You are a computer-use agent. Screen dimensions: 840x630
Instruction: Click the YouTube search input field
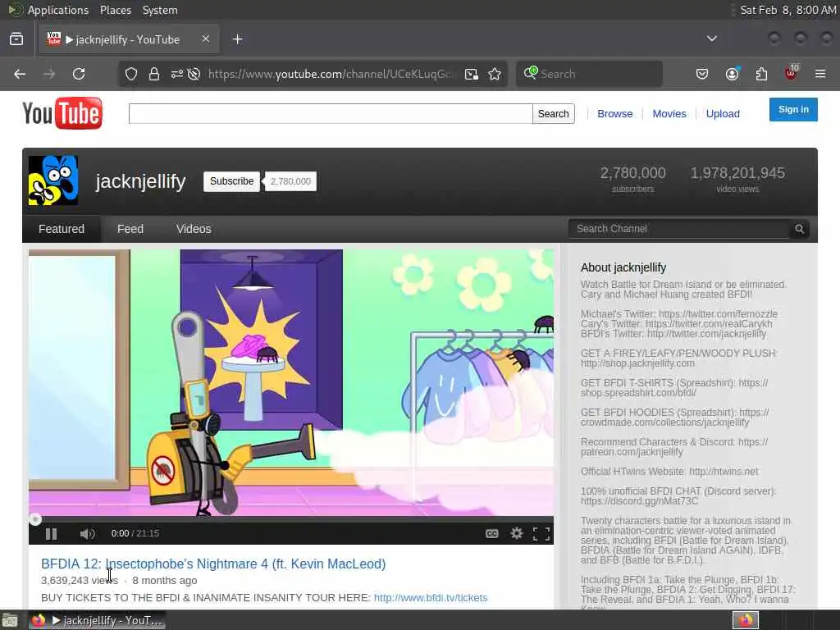pos(331,113)
